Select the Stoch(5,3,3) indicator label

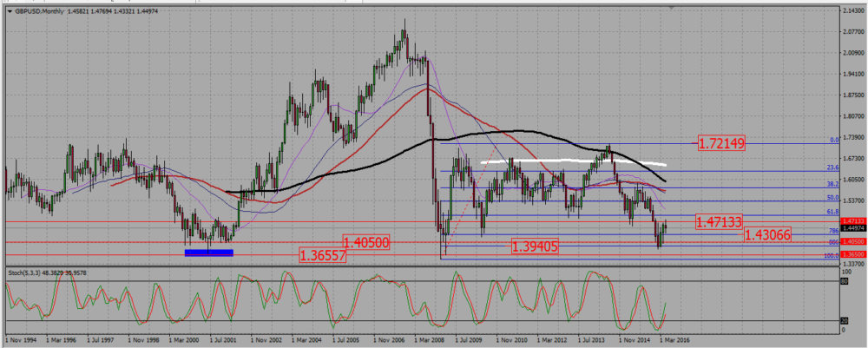[x=45, y=273]
